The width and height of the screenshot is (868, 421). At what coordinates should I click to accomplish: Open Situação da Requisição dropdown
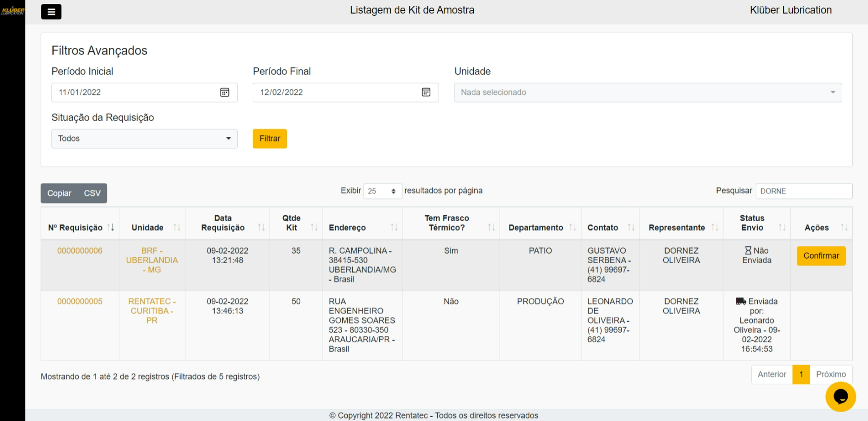tap(144, 139)
